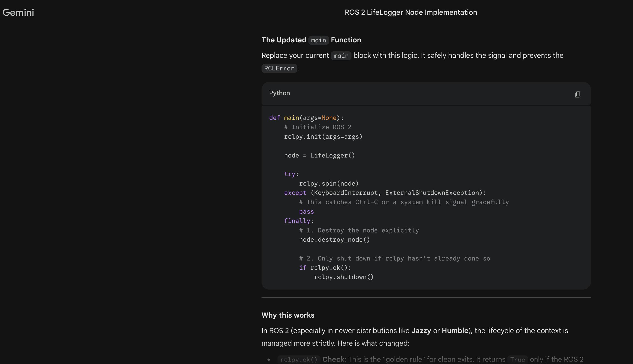Click the Why this works heading

[288, 315]
